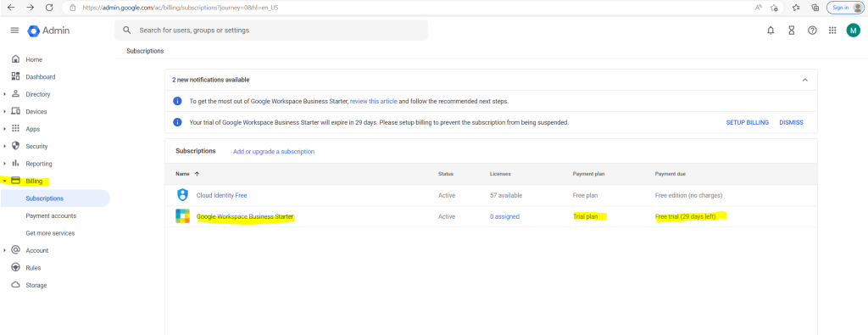The width and height of the screenshot is (868, 335).
Task: Open the Help question mark icon
Action: (x=812, y=31)
